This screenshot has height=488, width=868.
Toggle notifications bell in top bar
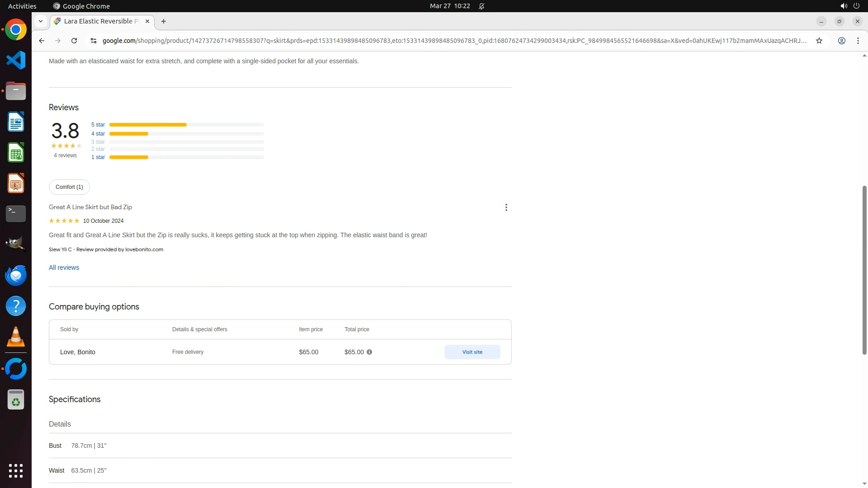481,6
